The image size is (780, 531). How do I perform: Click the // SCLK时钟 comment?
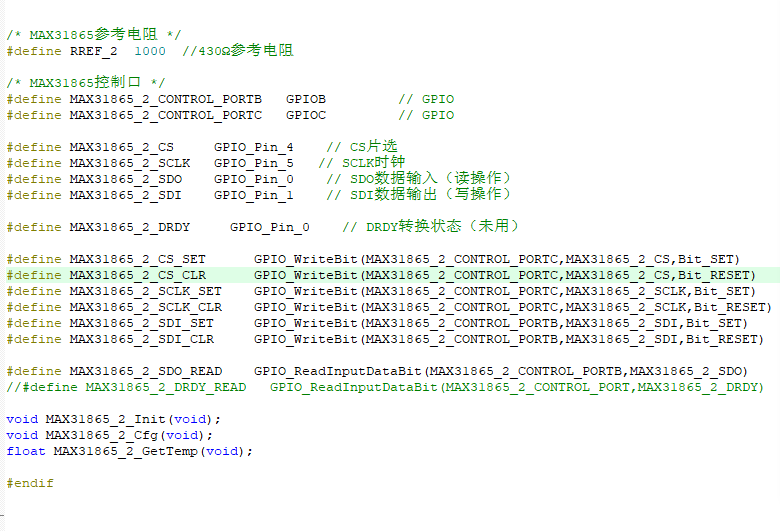tap(362, 163)
